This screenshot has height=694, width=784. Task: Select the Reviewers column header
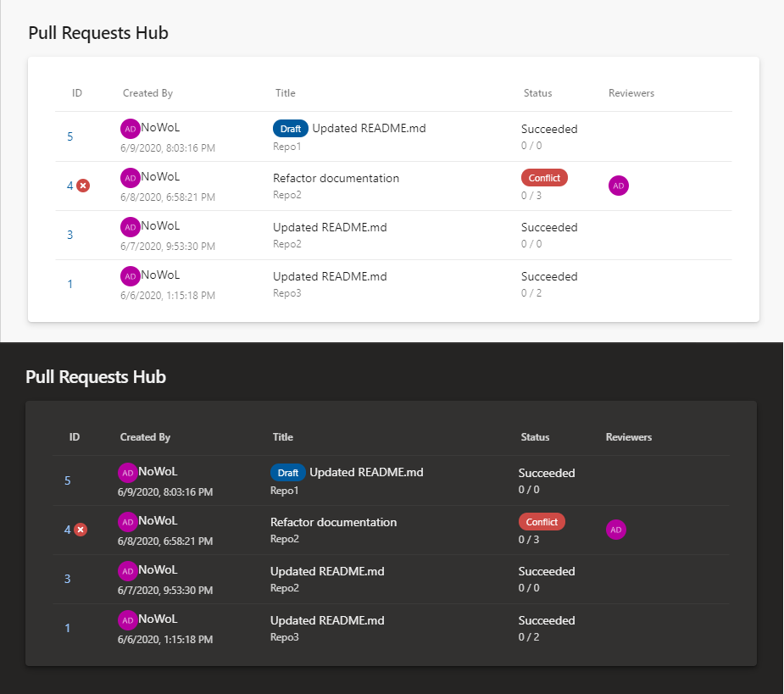click(x=631, y=93)
